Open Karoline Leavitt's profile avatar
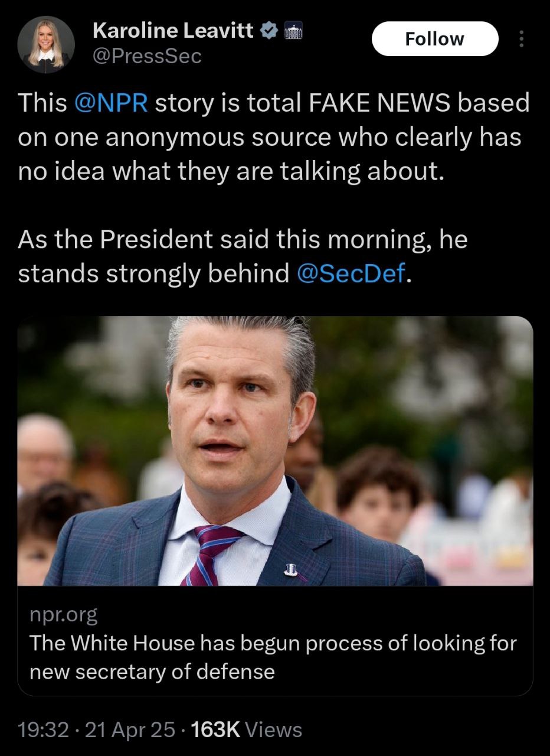Image resolution: width=550 pixels, height=756 pixels. (46, 45)
